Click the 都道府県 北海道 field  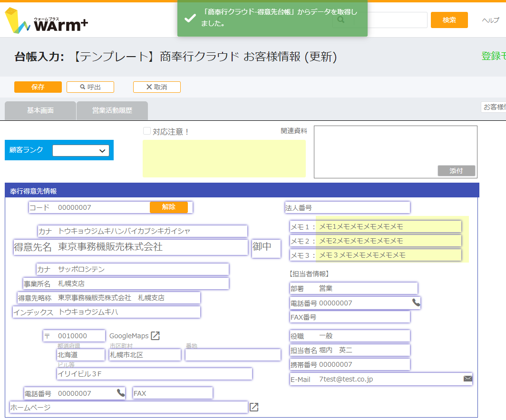[81, 355]
